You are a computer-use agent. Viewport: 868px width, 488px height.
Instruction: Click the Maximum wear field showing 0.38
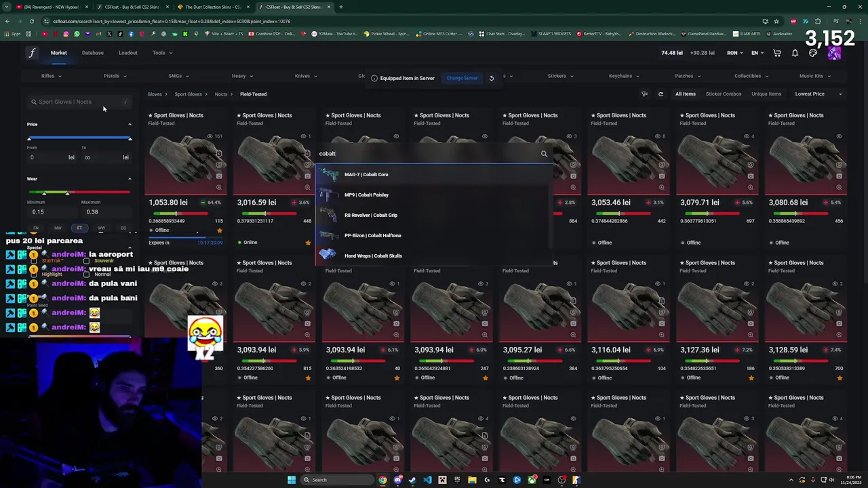(x=105, y=212)
